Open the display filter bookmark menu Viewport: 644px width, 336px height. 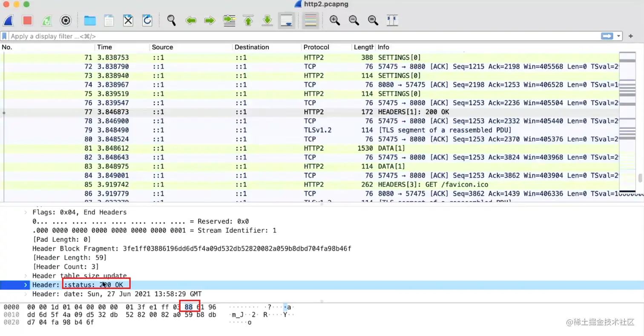[x=4, y=36]
